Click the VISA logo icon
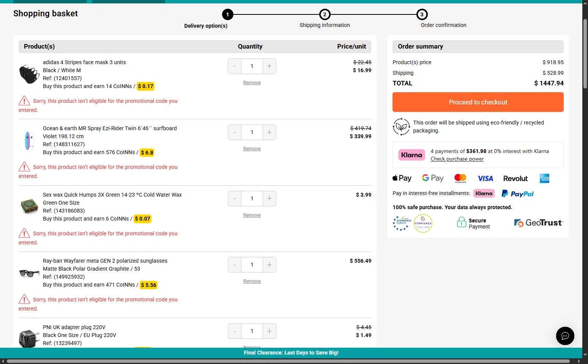The height and width of the screenshot is (364, 588). click(x=485, y=178)
